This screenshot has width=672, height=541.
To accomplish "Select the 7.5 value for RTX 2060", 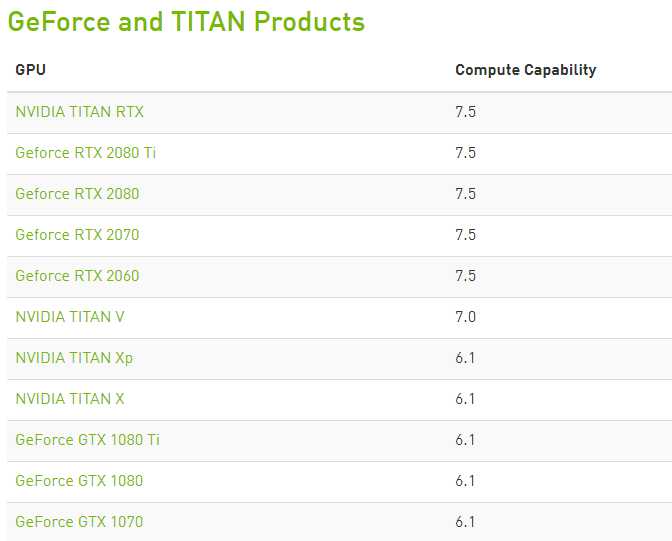I will point(465,276).
